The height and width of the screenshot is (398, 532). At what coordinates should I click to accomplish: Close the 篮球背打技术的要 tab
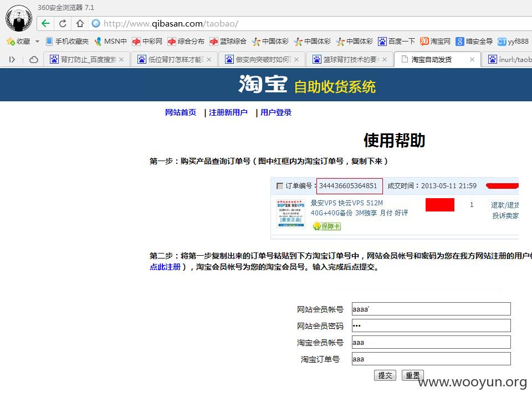tap(385, 60)
